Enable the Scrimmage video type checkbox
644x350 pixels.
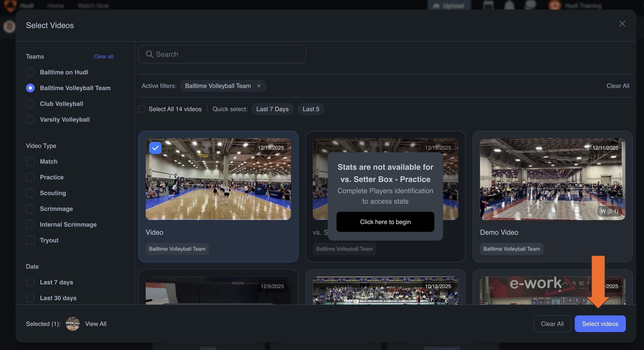(x=30, y=209)
